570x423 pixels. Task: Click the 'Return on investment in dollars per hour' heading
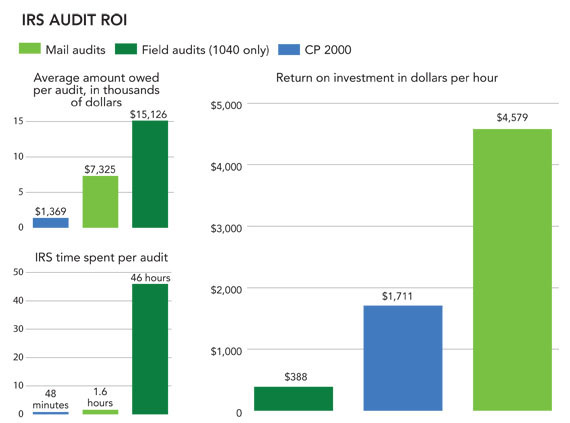tap(387, 78)
